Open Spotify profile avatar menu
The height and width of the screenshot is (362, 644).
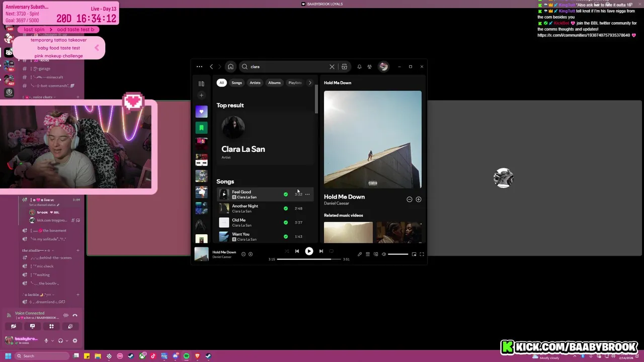[383, 66]
